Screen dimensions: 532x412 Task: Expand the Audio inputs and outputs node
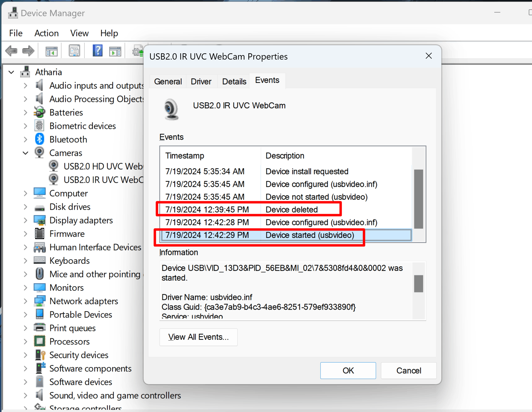tap(25, 86)
